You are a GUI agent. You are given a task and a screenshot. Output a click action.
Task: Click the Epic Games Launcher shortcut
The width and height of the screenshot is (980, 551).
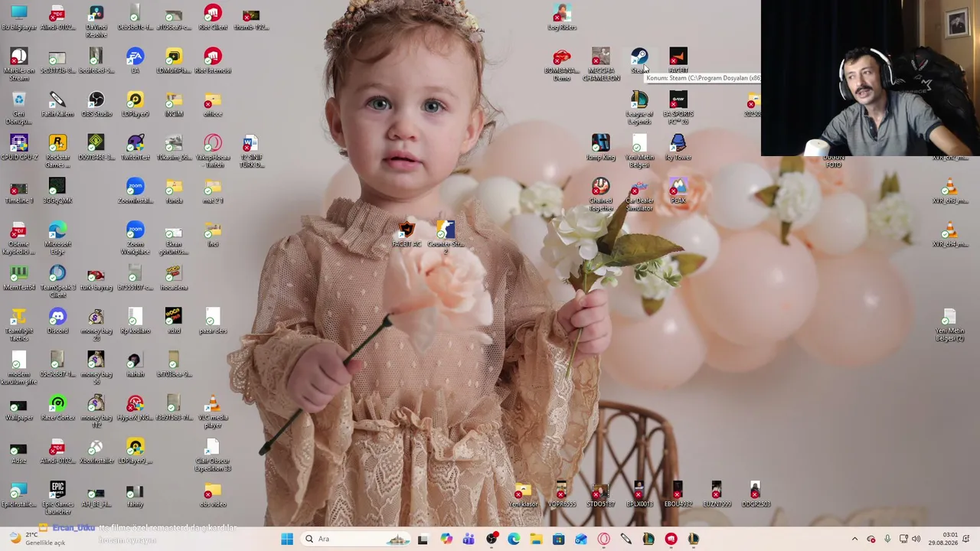point(57,499)
